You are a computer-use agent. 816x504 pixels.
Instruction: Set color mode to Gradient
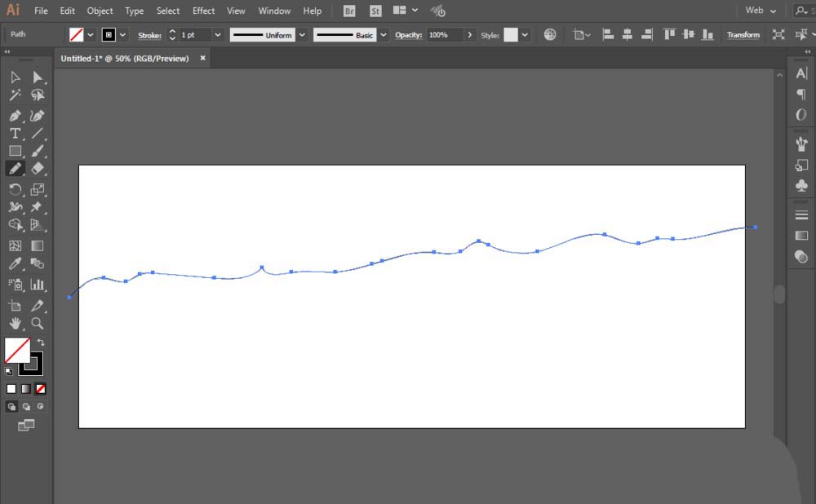(26, 388)
